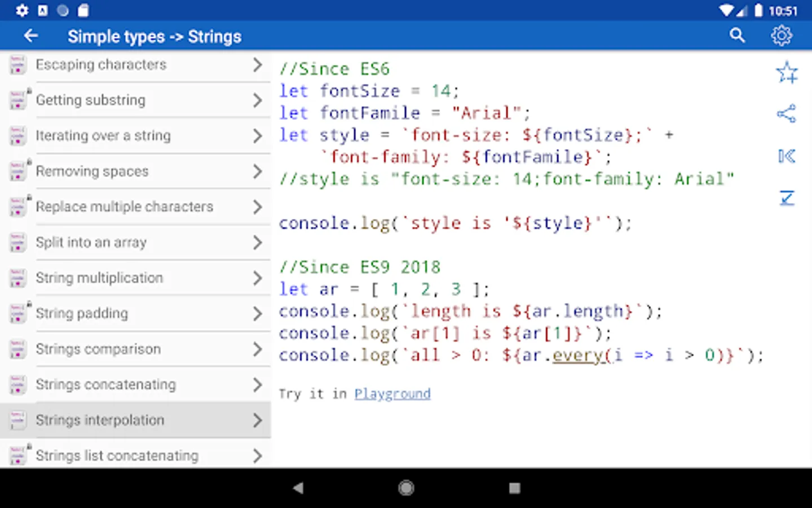
Task: Click the pencil edit icon on the right
Action: [787, 198]
